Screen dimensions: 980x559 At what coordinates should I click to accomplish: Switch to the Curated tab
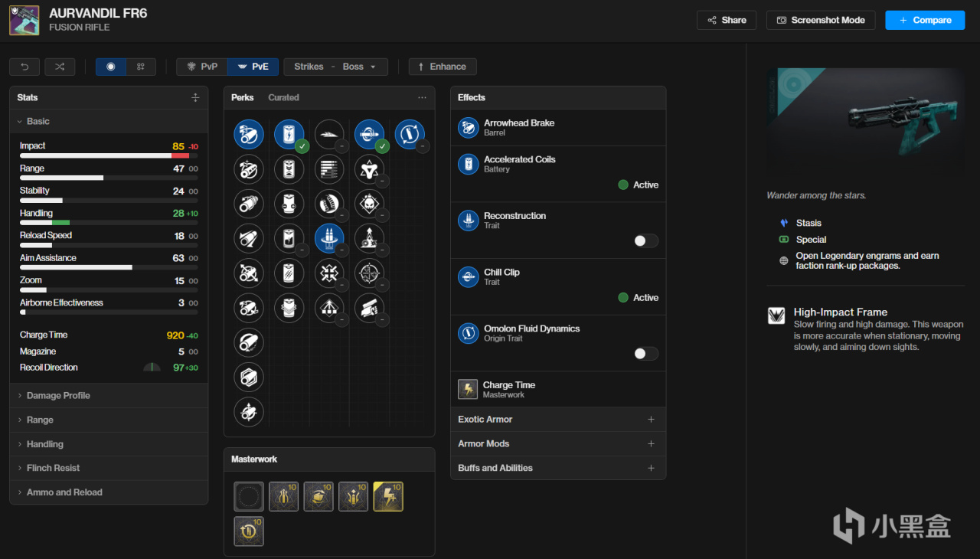coord(283,97)
